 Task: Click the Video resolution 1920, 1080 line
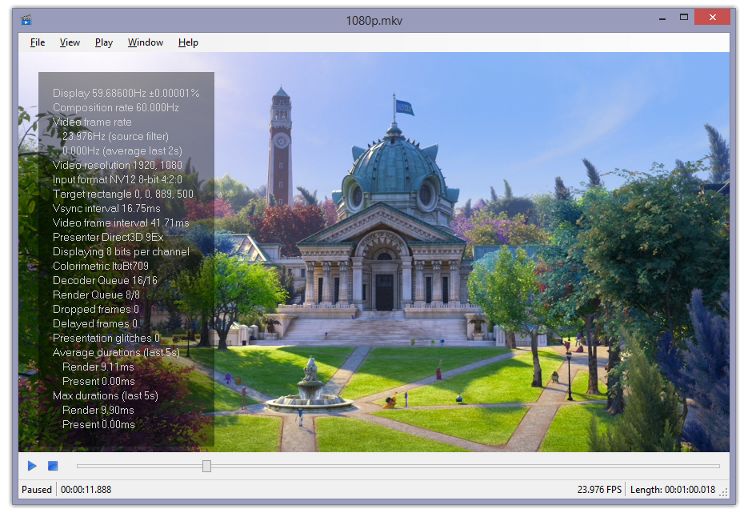117,165
